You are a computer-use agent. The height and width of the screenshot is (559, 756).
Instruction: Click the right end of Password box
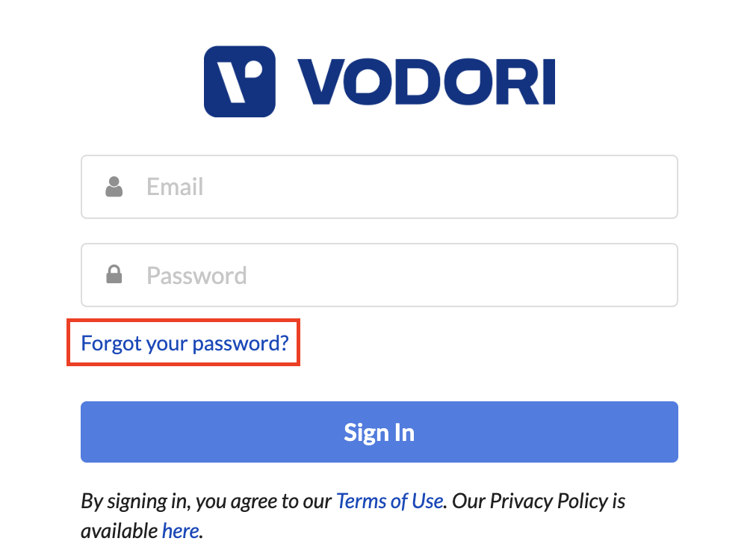[657, 275]
